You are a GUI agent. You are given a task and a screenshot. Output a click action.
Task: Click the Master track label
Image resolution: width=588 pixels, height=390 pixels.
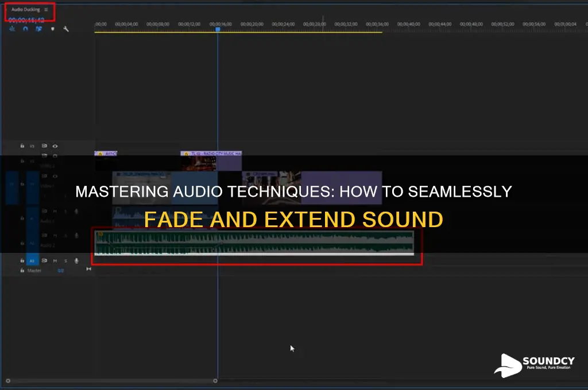[x=34, y=271]
